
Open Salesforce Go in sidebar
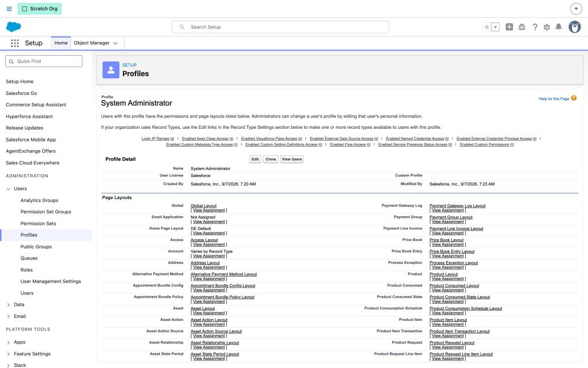tap(21, 93)
